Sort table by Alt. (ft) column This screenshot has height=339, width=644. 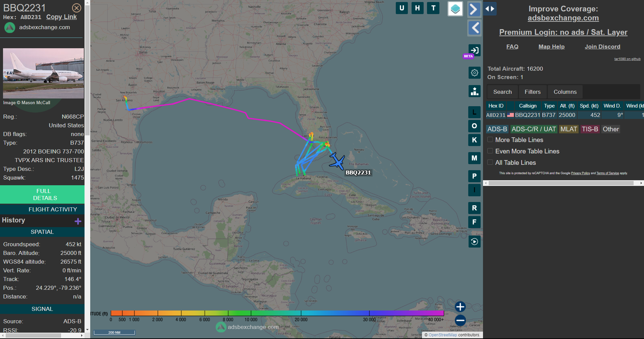tap(567, 106)
